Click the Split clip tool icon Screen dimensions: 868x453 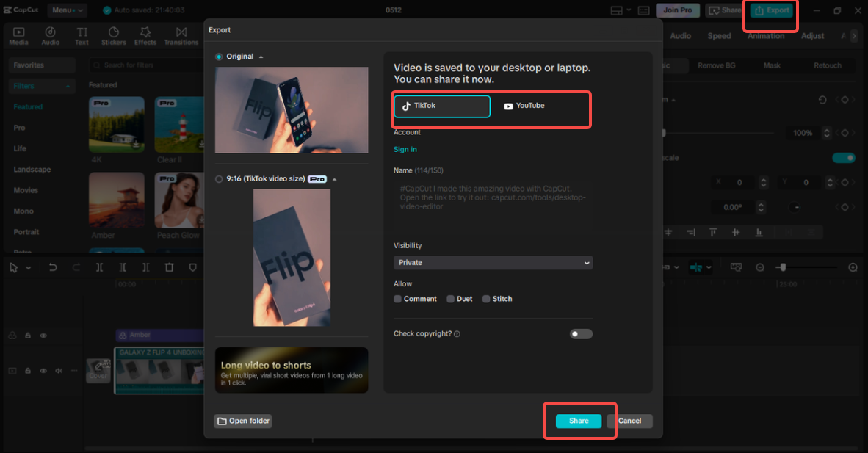click(99, 267)
